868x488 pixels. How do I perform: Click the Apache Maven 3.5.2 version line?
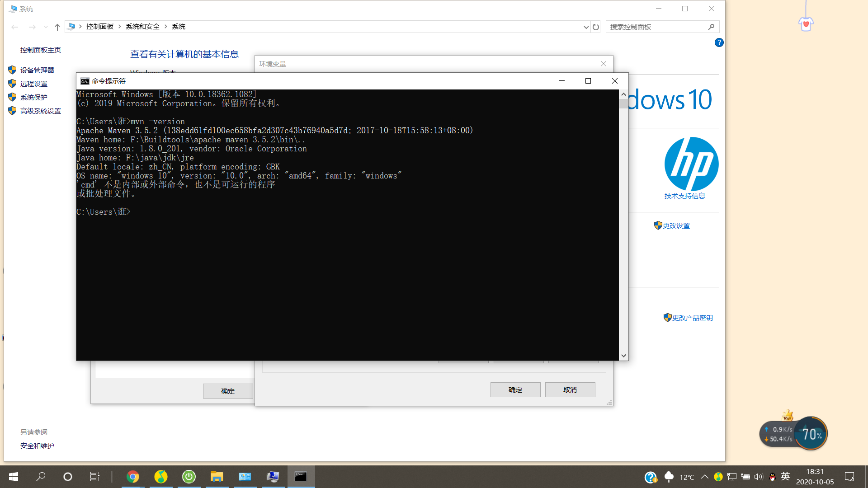click(274, 131)
